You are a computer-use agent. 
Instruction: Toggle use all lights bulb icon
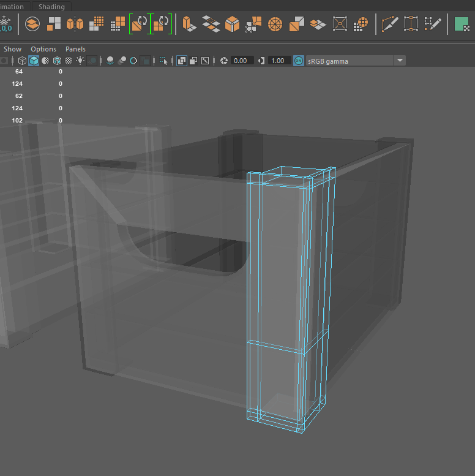[80, 61]
